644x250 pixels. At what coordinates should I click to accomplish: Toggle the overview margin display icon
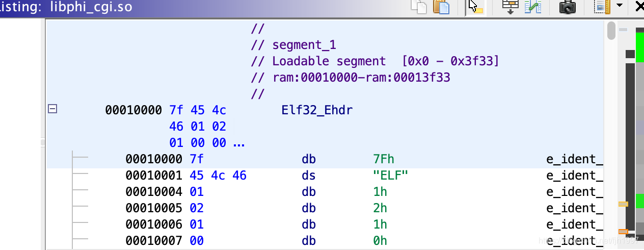tap(602, 7)
